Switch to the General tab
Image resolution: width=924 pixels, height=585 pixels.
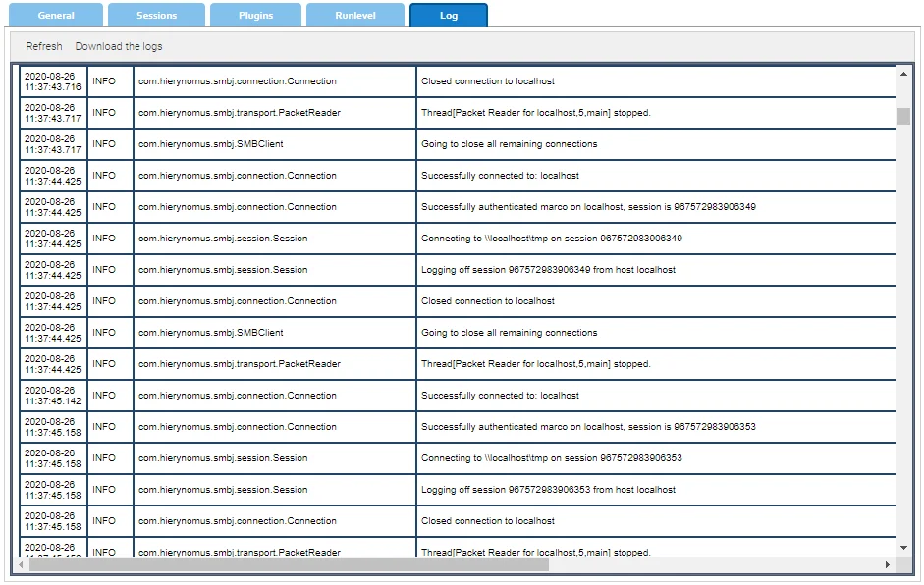pyautogui.click(x=56, y=14)
